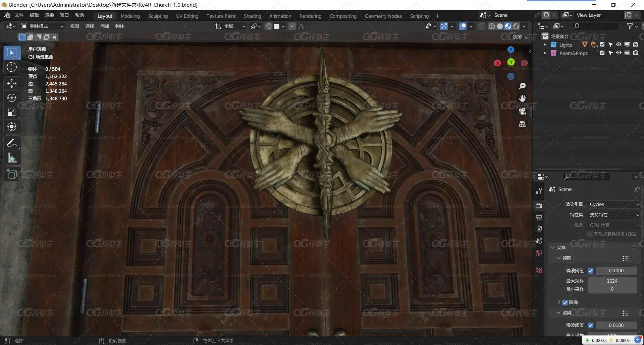Open the Render properties tab

[x=539, y=206]
